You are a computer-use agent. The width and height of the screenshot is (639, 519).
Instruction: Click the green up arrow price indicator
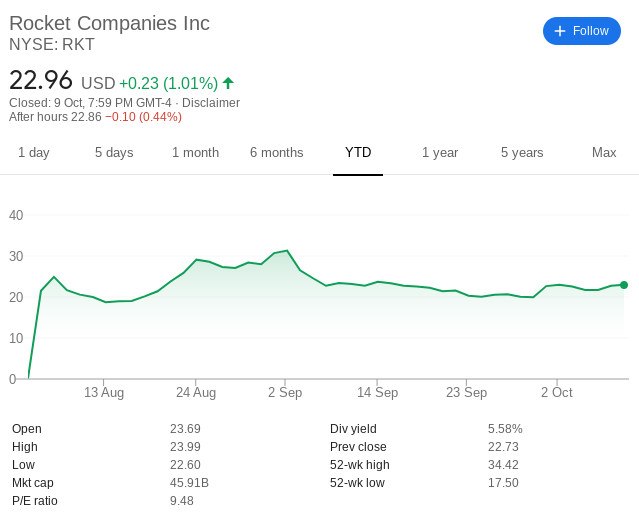pyautogui.click(x=228, y=83)
